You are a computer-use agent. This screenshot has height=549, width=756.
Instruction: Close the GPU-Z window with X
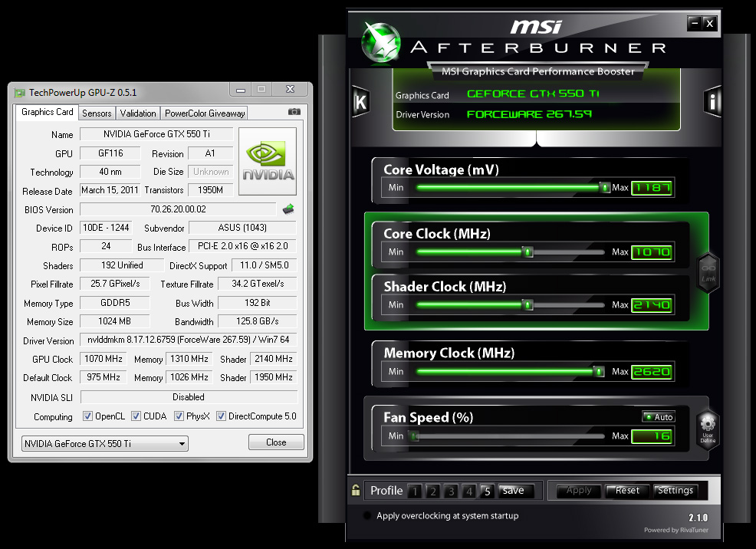[x=290, y=89]
